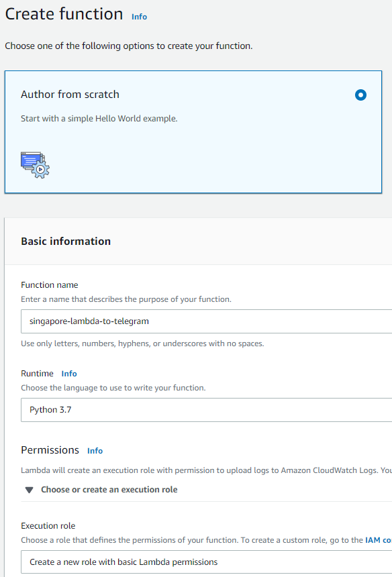Click the Runtime label

coord(37,374)
